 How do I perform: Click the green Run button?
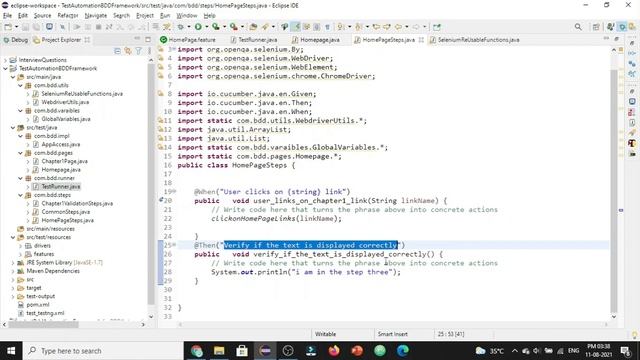pos(198,27)
